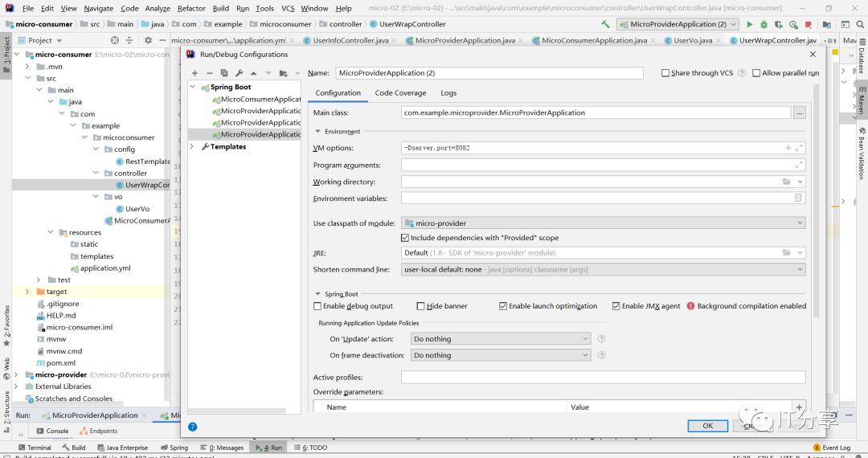Screen dimensions: 868x458
Task: Open UserInfoController.java editor tab
Action: (350, 40)
